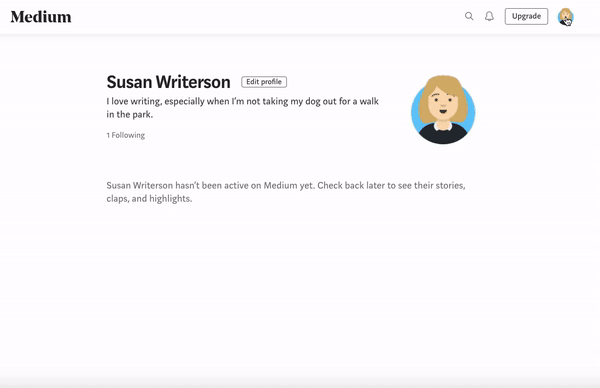Open the notifications bell icon
The height and width of the screenshot is (388, 600).
pyautogui.click(x=489, y=16)
